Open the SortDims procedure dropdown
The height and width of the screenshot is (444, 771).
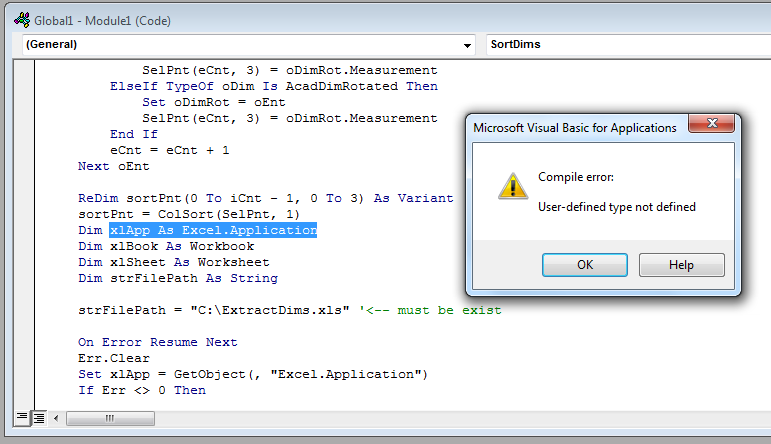coord(628,44)
